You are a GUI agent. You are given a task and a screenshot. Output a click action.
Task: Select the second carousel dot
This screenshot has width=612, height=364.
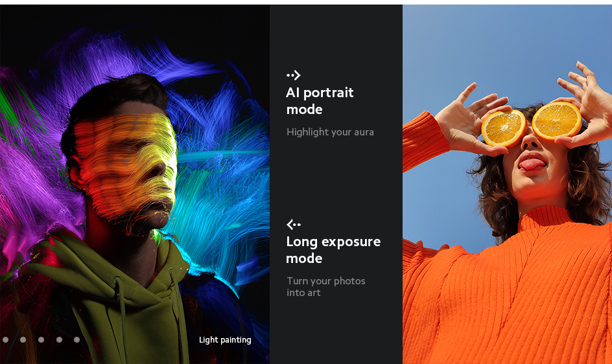(23, 339)
